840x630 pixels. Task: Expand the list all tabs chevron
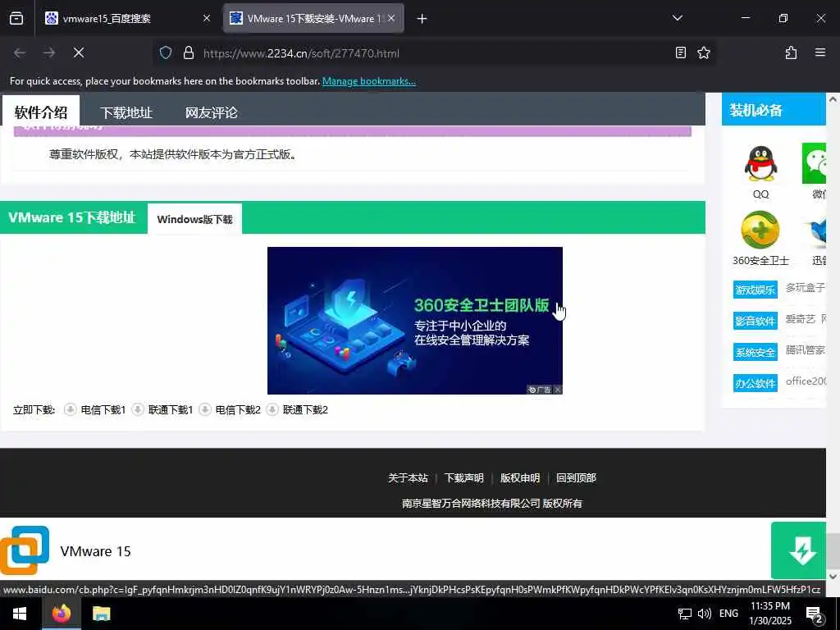[677, 18]
